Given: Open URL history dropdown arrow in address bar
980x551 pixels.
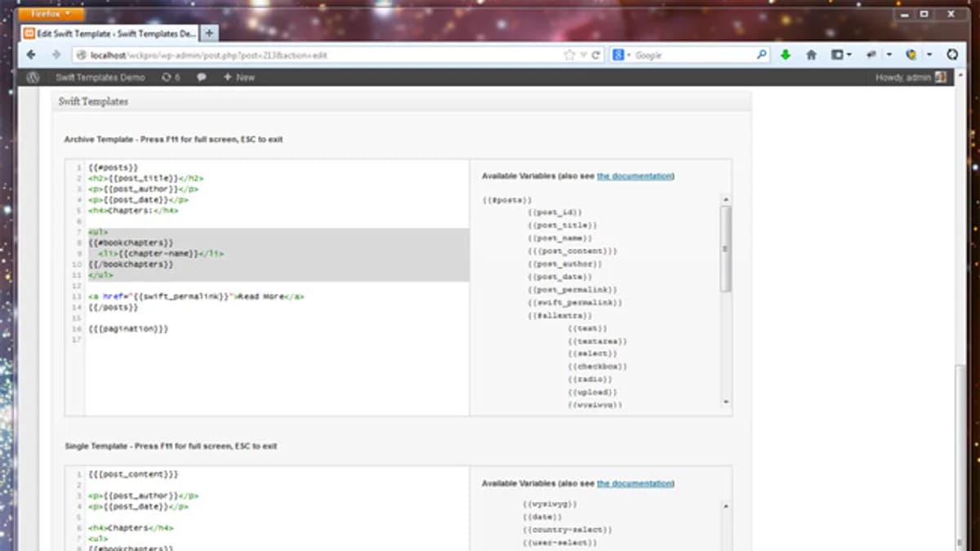Looking at the screenshot, I should coord(583,56).
